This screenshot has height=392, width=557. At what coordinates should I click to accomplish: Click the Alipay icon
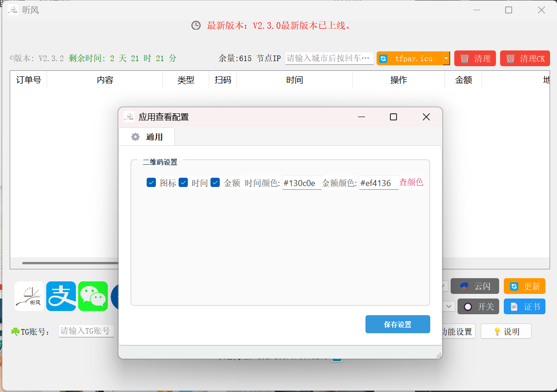pos(61,296)
